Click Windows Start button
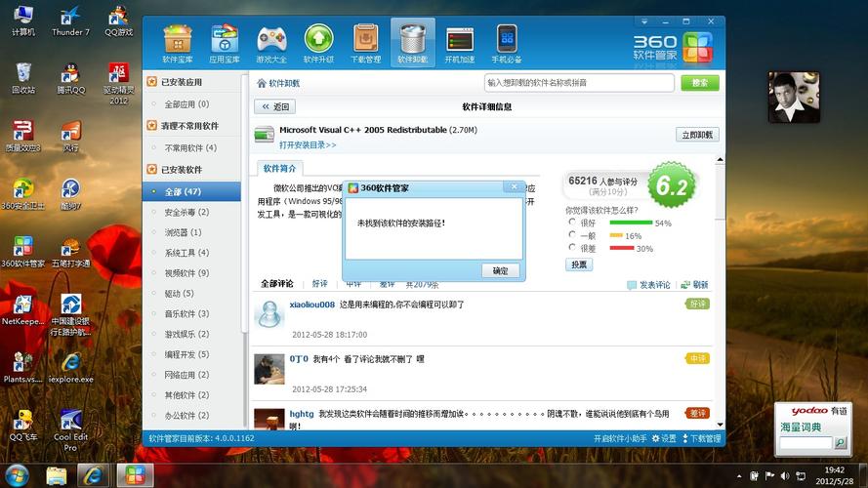Screen dimensions: 868x488 18,475
